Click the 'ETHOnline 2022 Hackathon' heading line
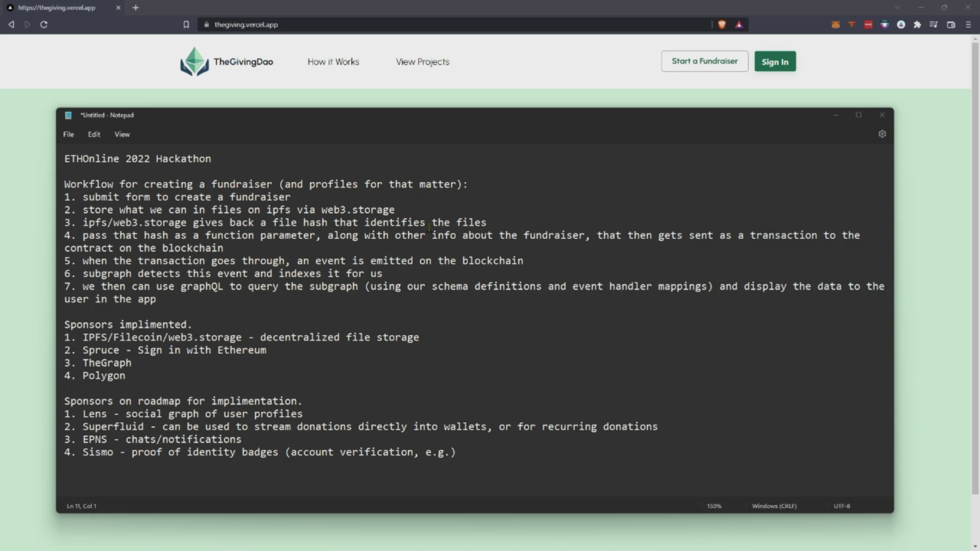Image resolution: width=980 pixels, height=551 pixels. tap(138, 159)
